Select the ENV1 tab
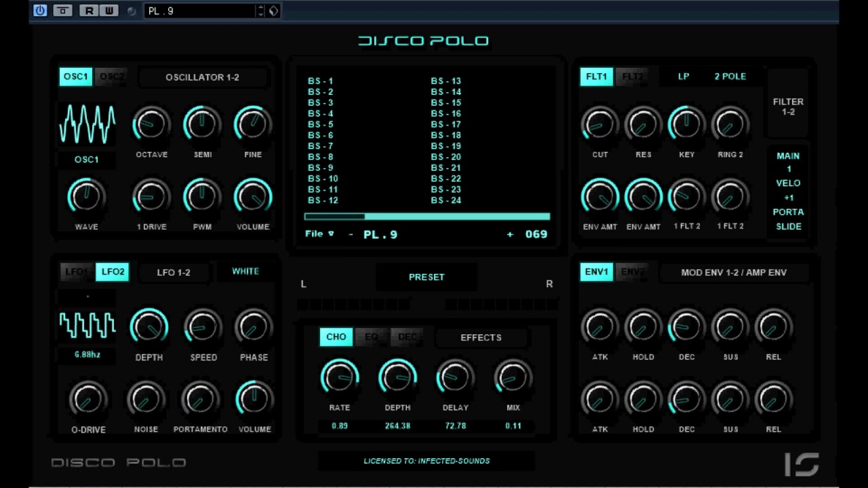 (597, 272)
